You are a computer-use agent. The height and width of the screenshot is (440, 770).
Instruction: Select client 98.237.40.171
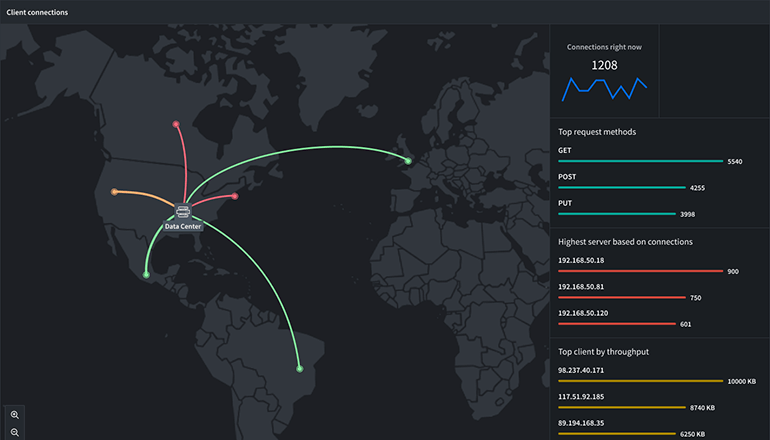(x=581, y=370)
